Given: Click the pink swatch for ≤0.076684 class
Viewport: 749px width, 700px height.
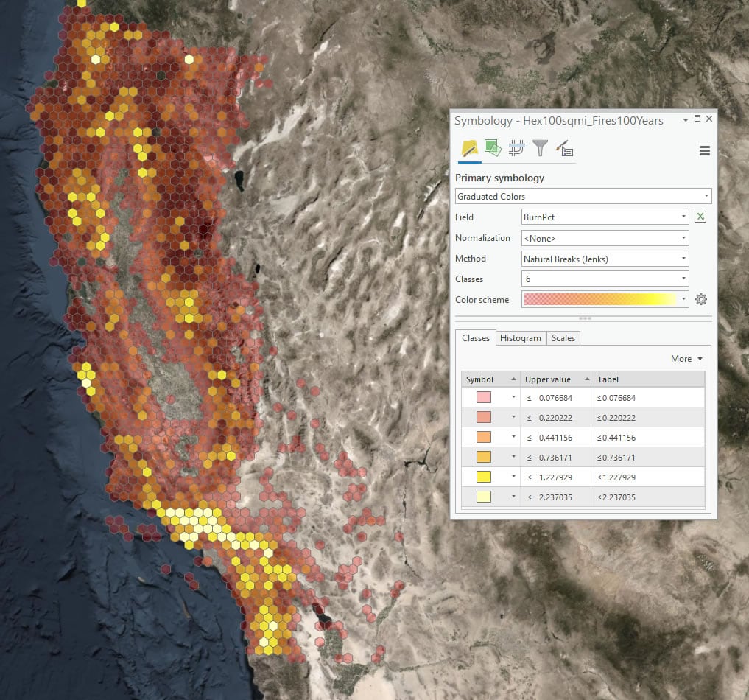Looking at the screenshot, I should point(483,397).
